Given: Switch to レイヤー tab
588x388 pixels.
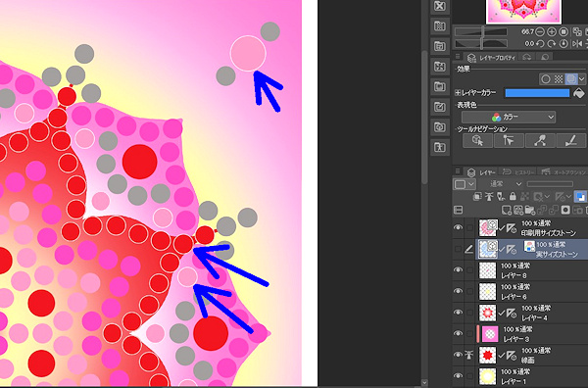Looking at the screenshot, I should click(481, 172).
